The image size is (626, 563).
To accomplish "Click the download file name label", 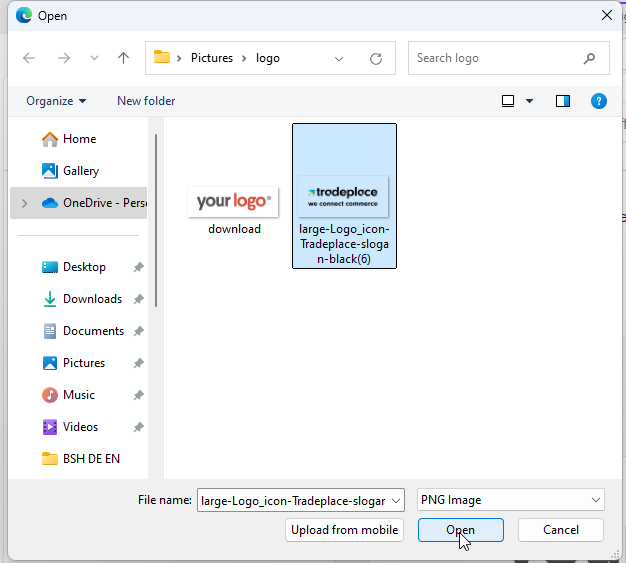I will [234, 229].
